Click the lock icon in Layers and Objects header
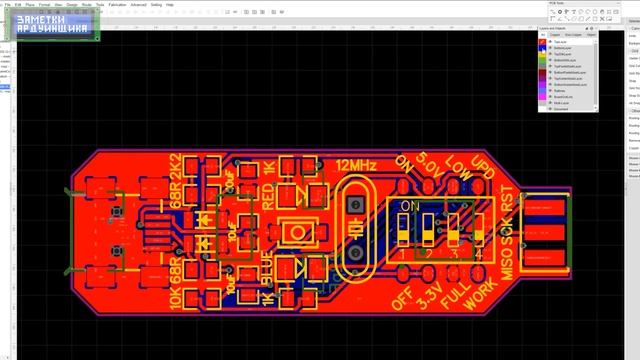640x360 pixels. (x=587, y=29)
